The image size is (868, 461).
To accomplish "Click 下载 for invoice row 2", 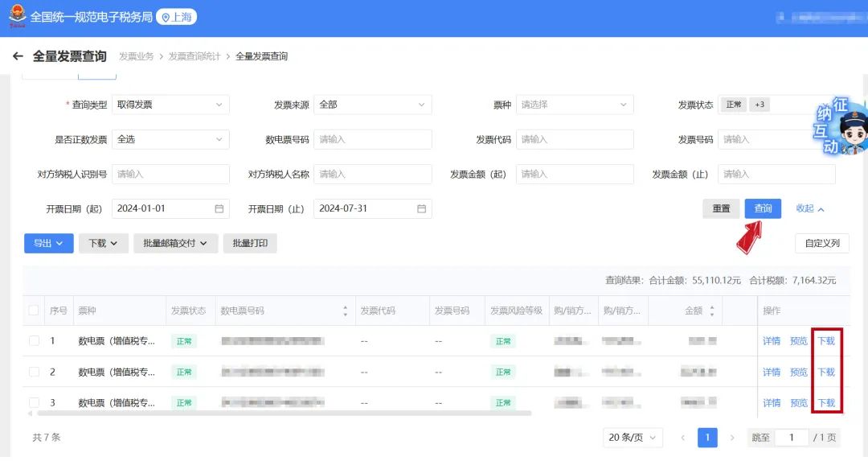I will pyautogui.click(x=826, y=372).
